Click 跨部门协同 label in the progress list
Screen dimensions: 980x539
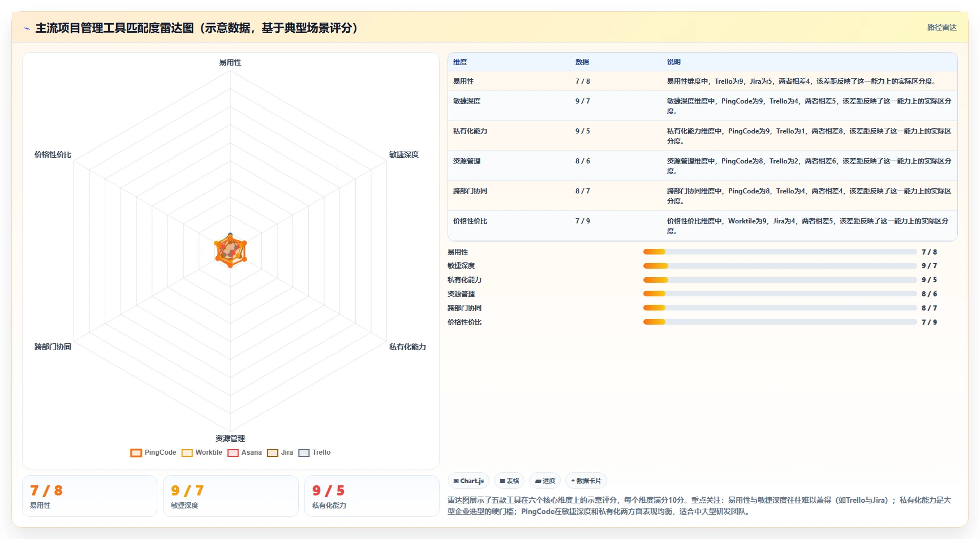[x=465, y=308]
